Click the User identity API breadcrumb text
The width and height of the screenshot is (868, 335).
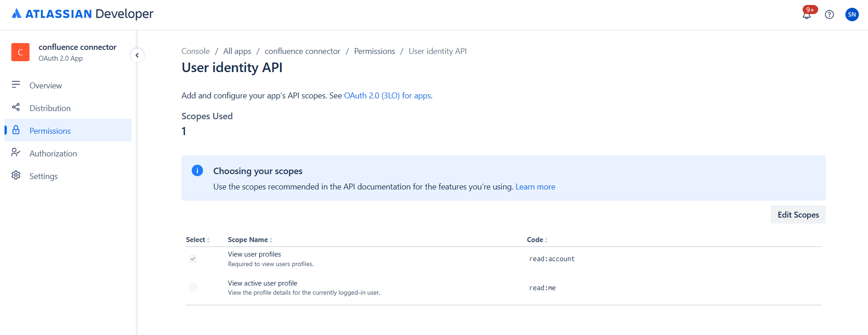(437, 51)
